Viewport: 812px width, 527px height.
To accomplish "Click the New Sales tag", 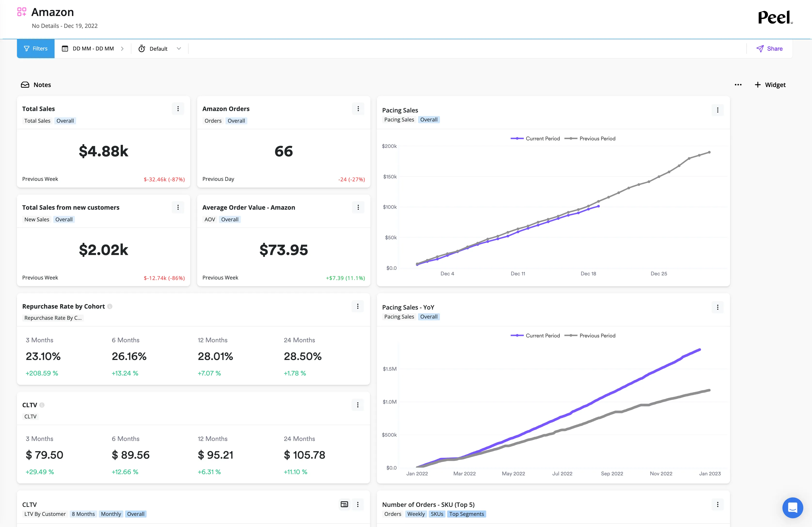I will 37,219.
